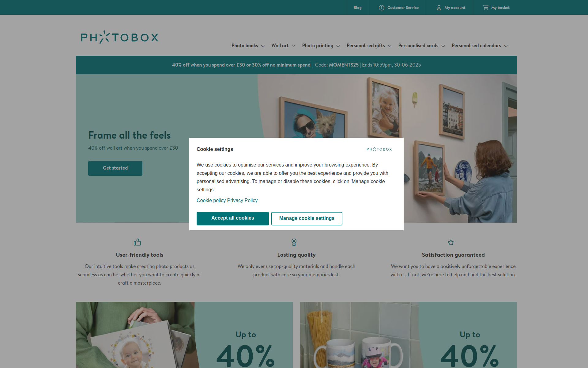The width and height of the screenshot is (588, 368).
Task: Click the My basket cart icon
Action: click(x=485, y=7)
